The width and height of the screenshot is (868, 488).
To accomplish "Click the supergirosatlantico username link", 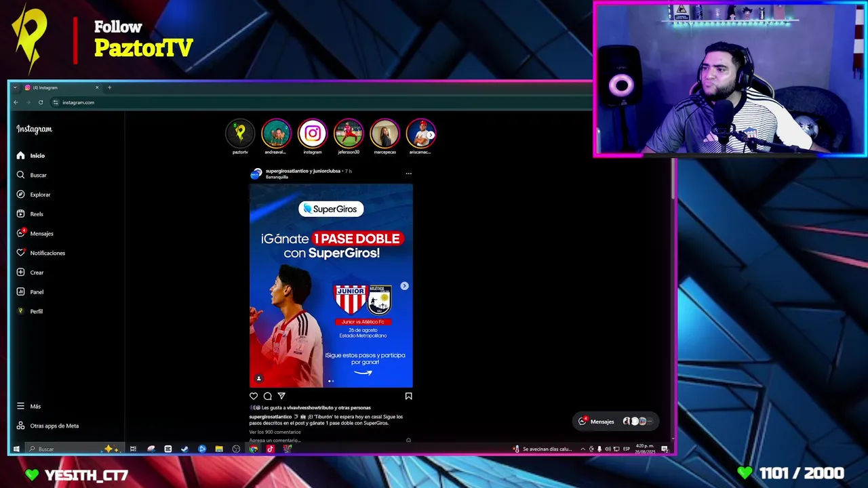I will [288, 171].
